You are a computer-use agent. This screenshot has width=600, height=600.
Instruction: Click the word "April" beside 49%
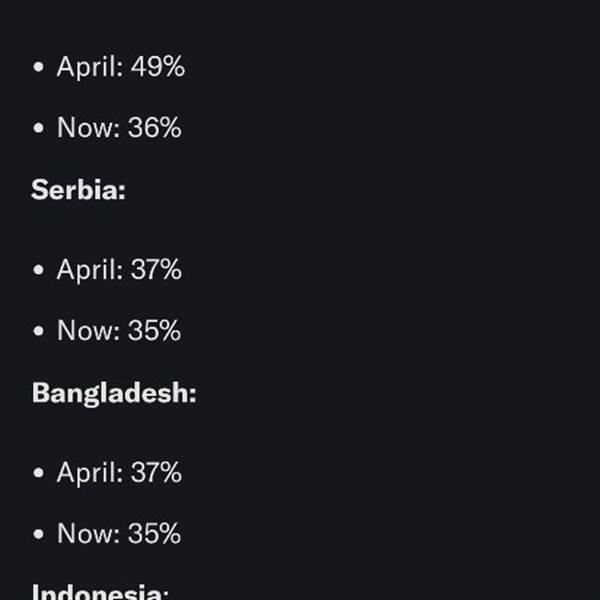coord(90,68)
